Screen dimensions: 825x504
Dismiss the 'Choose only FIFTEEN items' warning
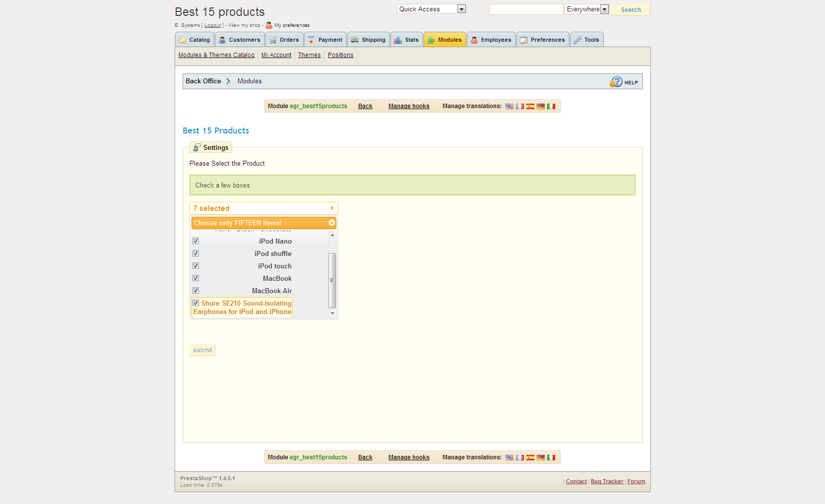pyautogui.click(x=331, y=223)
